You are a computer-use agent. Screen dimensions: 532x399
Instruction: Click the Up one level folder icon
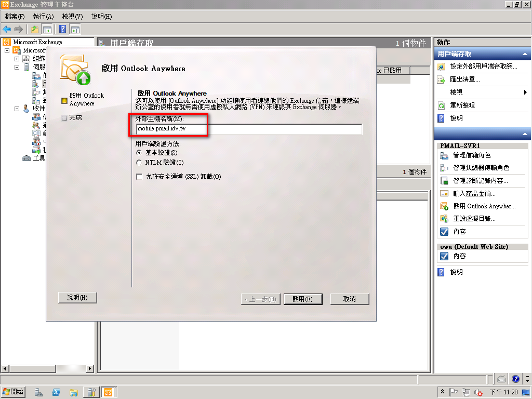click(35, 30)
